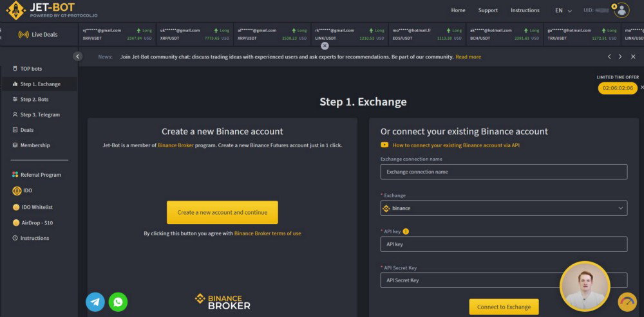Image resolution: width=644 pixels, height=317 pixels.
Task: Select Step 3. Telegram in sidebar
Action: pos(39,114)
